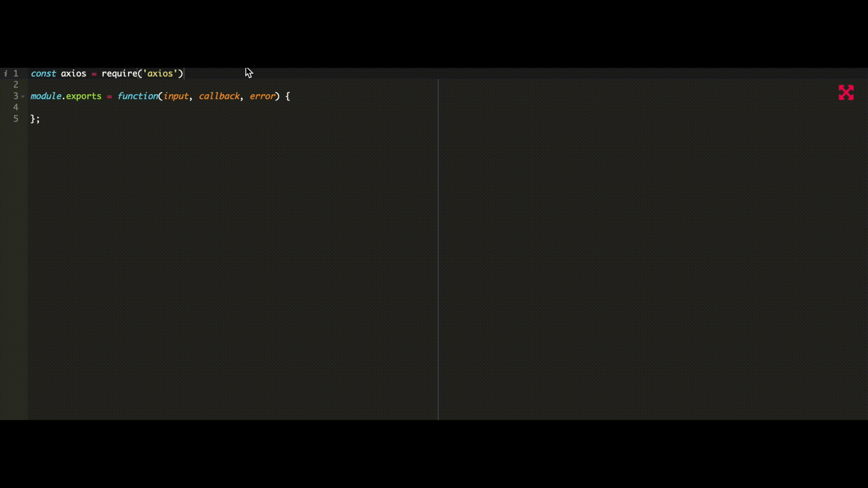Click line number 1 in the gutter
The height and width of the screenshot is (488, 868).
pos(16,73)
